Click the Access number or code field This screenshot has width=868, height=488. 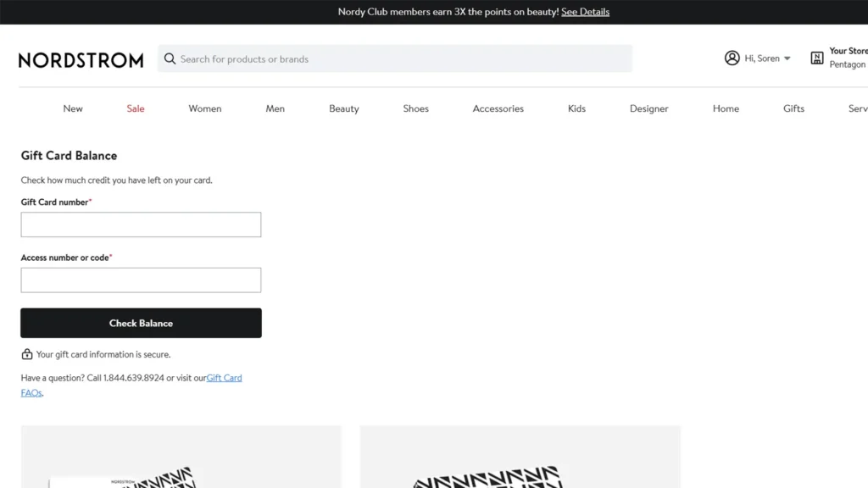coord(141,280)
